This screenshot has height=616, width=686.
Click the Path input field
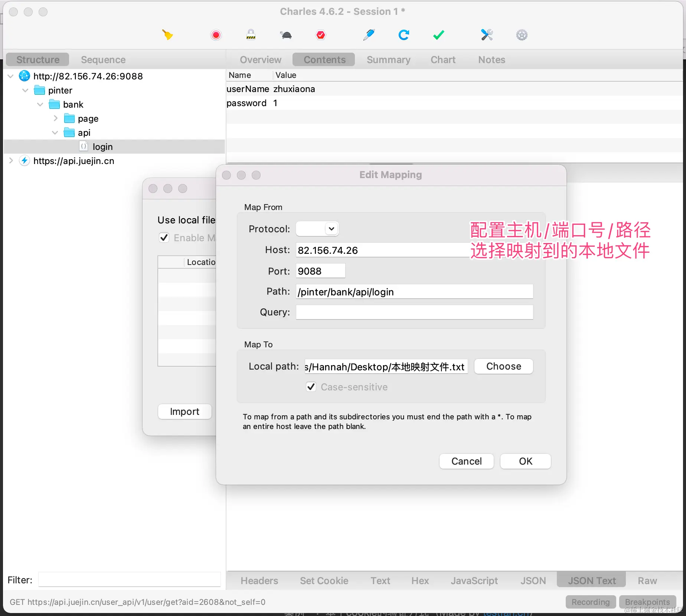pos(414,292)
